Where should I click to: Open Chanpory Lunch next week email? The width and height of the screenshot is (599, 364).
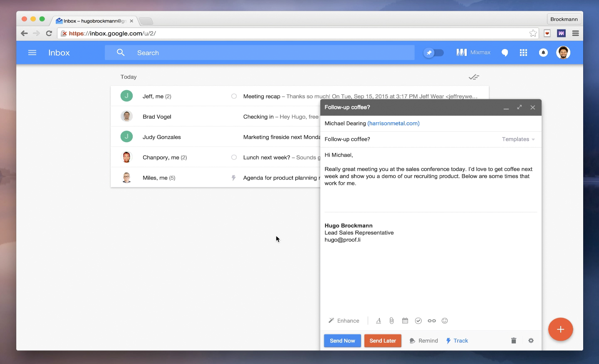(x=215, y=157)
